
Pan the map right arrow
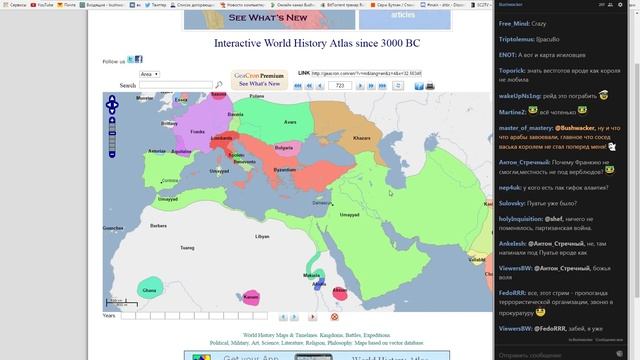coord(116,105)
